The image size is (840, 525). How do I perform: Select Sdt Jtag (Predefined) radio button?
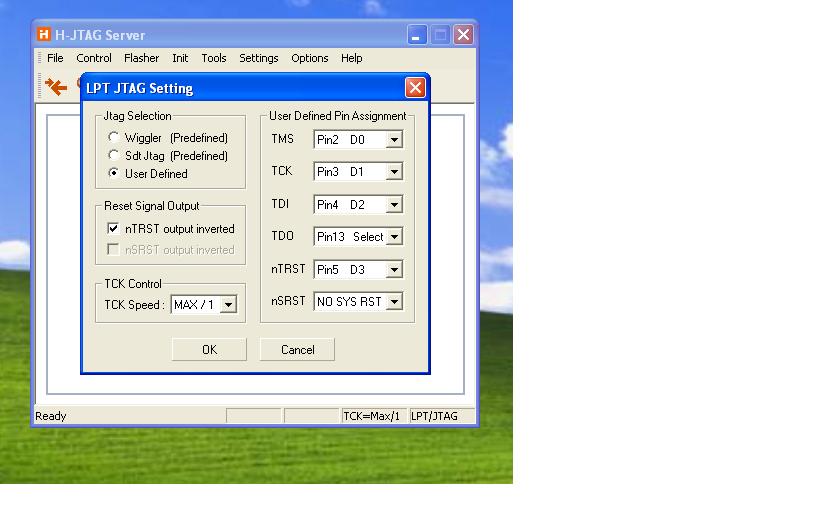pos(113,155)
